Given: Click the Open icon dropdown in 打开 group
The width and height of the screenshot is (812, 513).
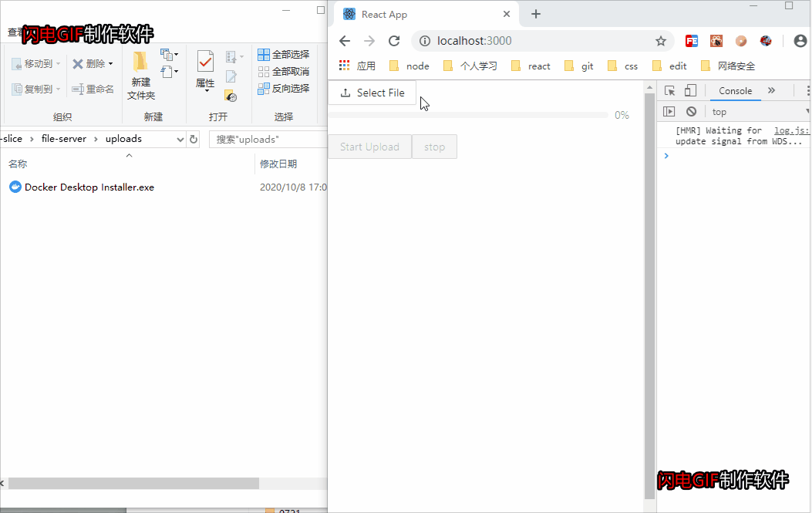Looking at the screenshot, I should tap(234, 56).
